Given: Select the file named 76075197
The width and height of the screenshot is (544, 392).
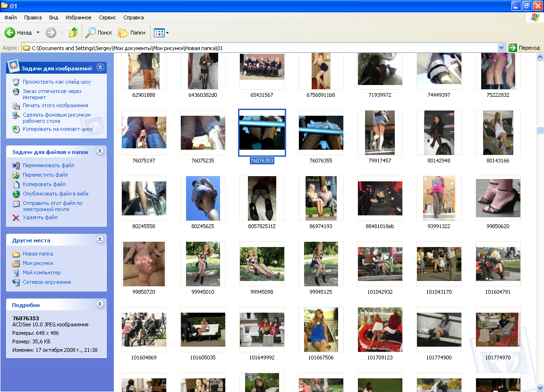Looking at the screenshot, I should (x=144, y=136).
